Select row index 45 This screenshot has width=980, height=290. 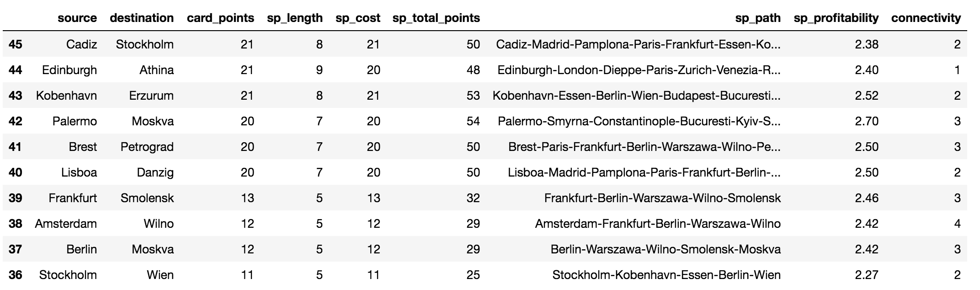tap(16, 44)
